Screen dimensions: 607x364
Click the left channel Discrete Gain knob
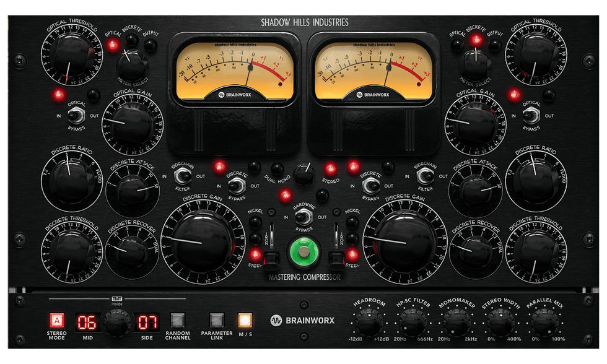(203, 242)
